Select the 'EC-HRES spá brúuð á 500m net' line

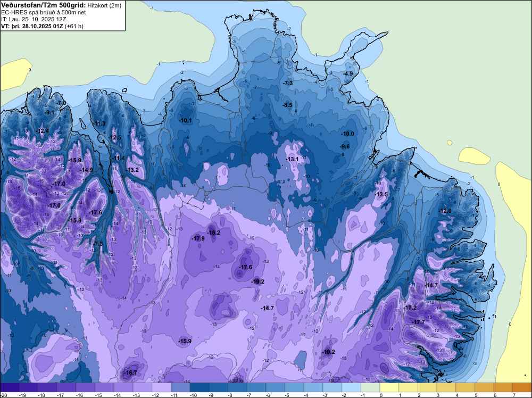point(44,12)
